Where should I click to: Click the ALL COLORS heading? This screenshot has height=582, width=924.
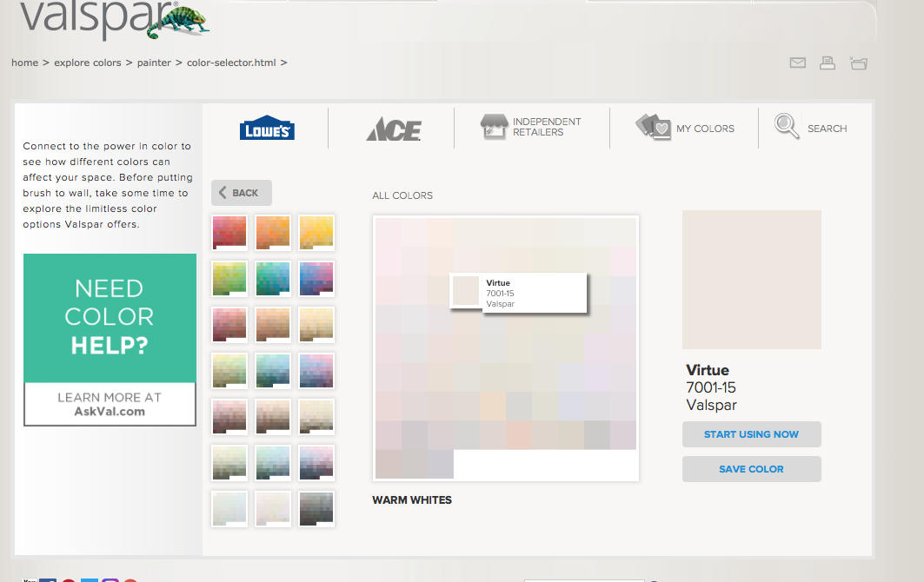pyautogui.click(x=402, y=195)
